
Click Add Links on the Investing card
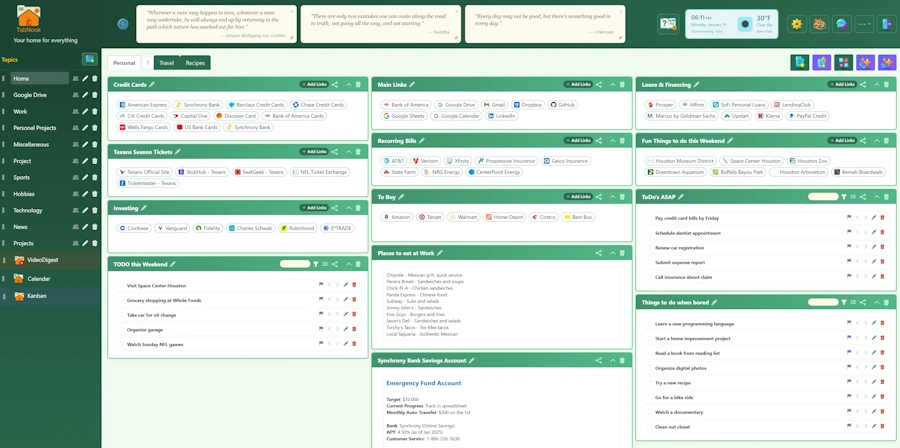(314, 208)
